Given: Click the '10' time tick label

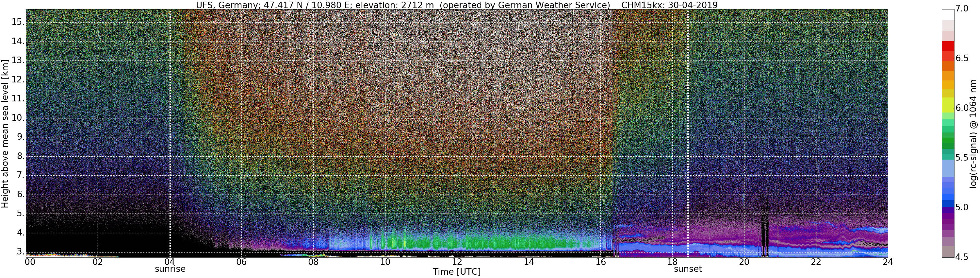Looking at the screenshot, I should [x=385, y=262].
